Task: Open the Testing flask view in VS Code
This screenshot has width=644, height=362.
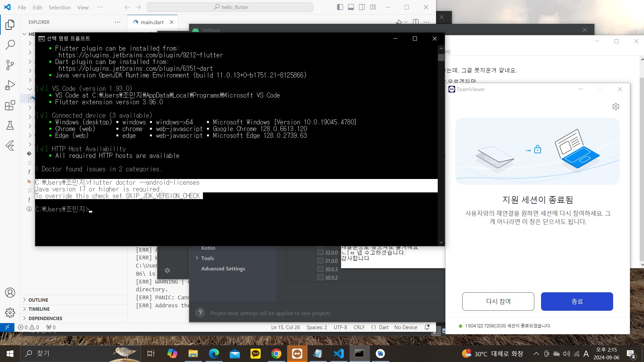Action: coord(10,125)
